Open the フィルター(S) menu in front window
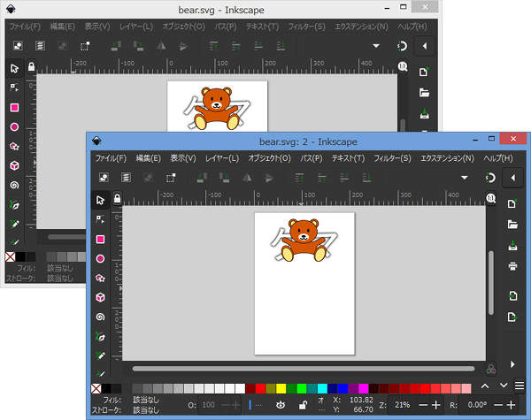This screenshot has height=420, width=531. coord(392,157)
